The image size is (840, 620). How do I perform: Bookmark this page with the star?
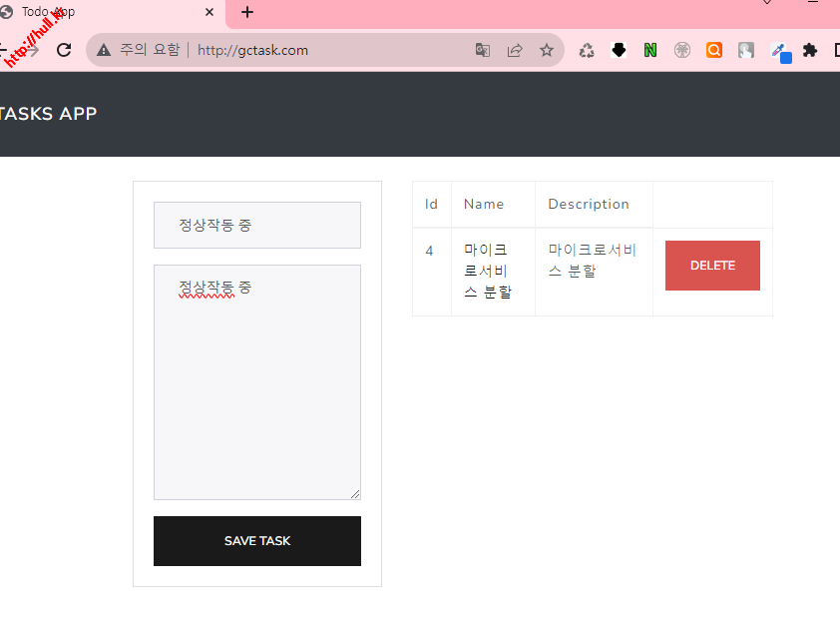pyautogui.click(x=547, y=50)
